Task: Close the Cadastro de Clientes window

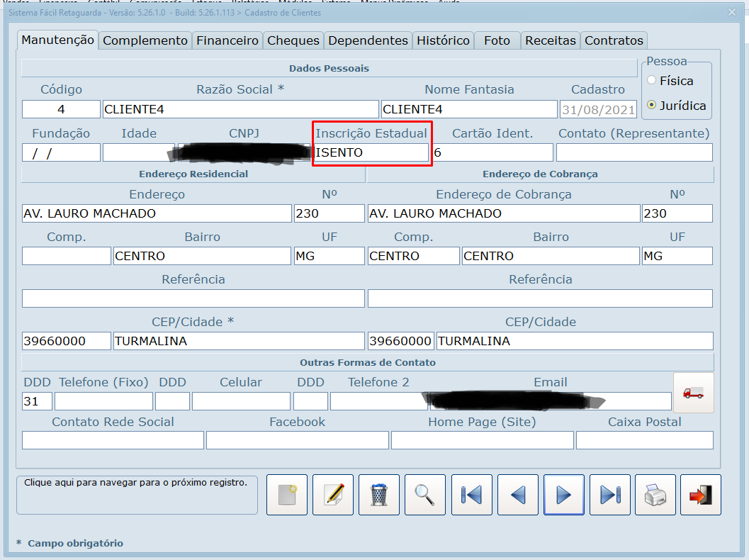Action: tap(732, 12)
